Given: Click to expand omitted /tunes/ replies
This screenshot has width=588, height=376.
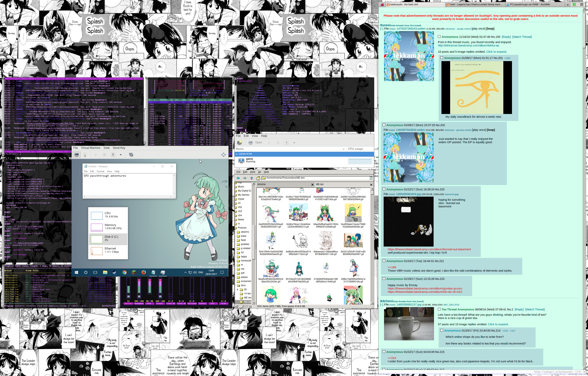Looking at the screenshot, I should [x=496, y=52].
